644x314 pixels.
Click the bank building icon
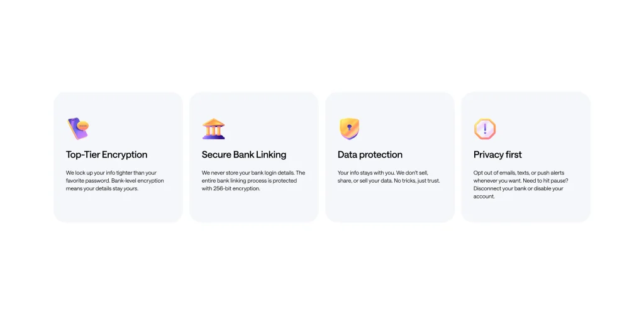coord(213,129)
